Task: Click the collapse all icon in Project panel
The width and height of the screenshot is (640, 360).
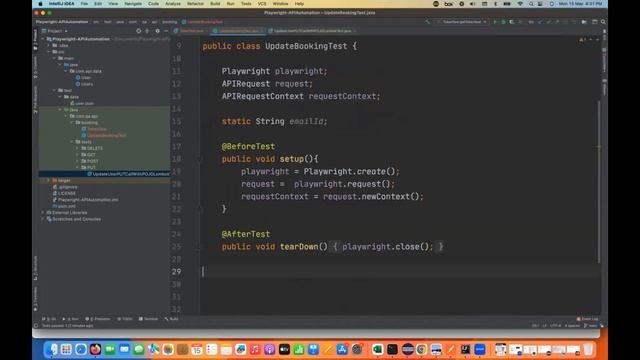Action: (x=147, y=31)
